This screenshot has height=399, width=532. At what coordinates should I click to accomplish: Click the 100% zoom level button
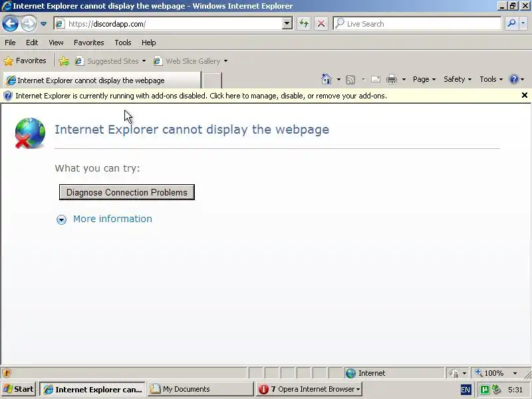(x=489, y=373)
